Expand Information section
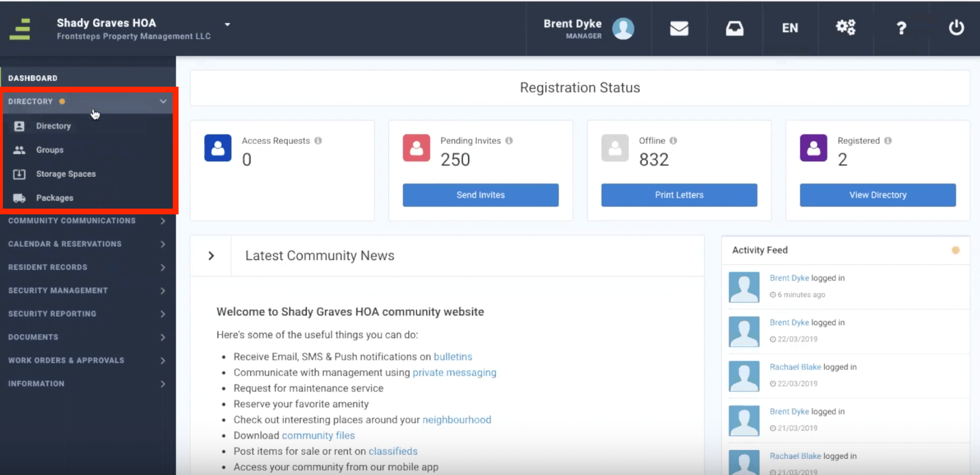The image size is (980, 475). click(88, 384)
